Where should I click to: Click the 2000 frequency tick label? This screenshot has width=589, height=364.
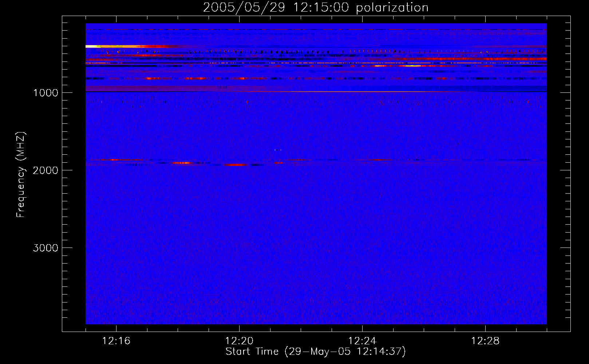46,170
